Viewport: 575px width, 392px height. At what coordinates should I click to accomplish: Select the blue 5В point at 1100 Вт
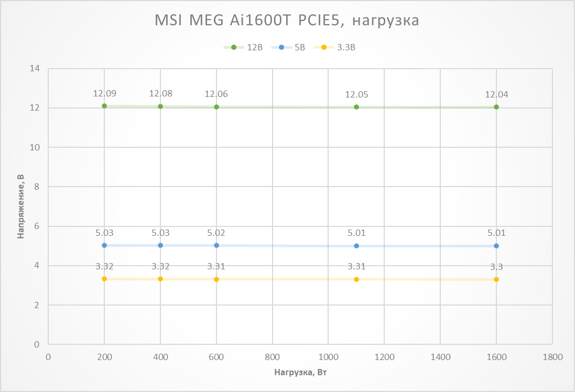(x=356, y=246)
